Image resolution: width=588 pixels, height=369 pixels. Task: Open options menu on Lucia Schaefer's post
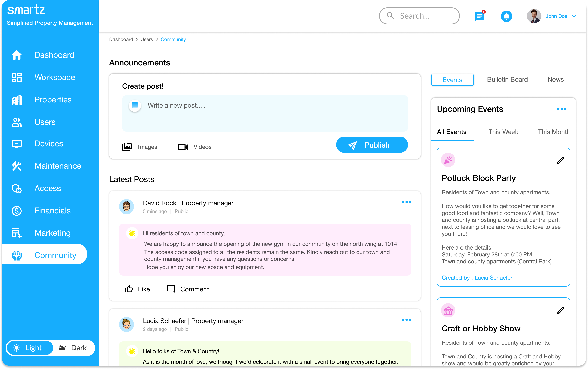[406, 320]
